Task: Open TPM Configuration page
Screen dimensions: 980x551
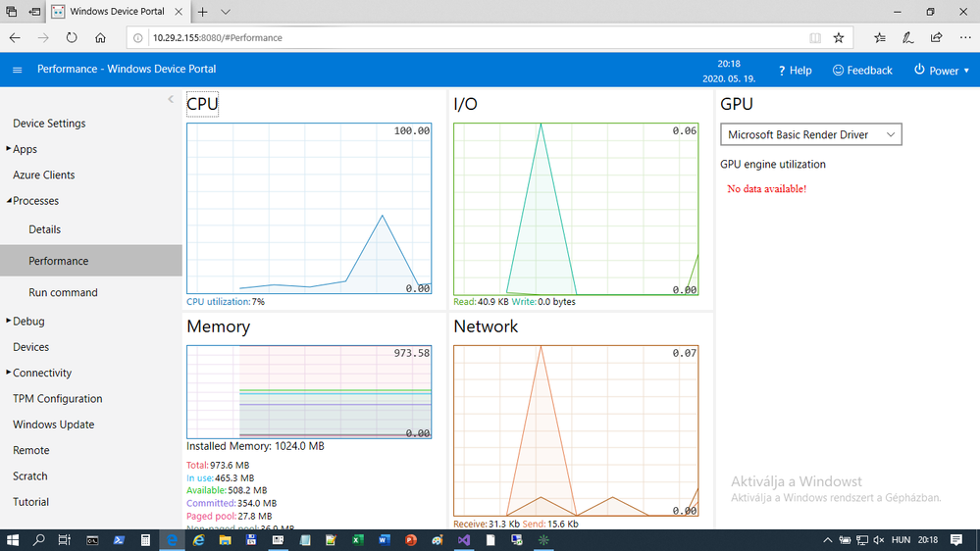Action: 58,399
